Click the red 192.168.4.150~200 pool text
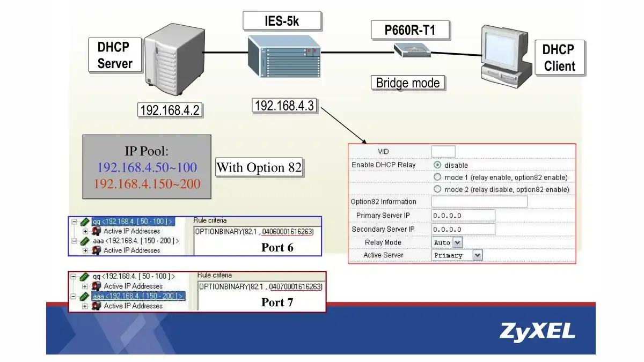Image resolution: width=644 pixels, height=362 pixels. point(147,184)
